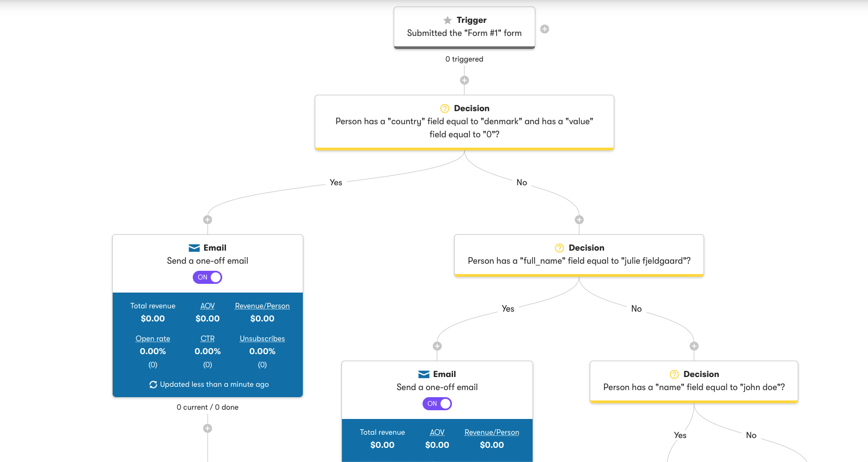Add a step on the first Yes branch

[x=207, y=220]
